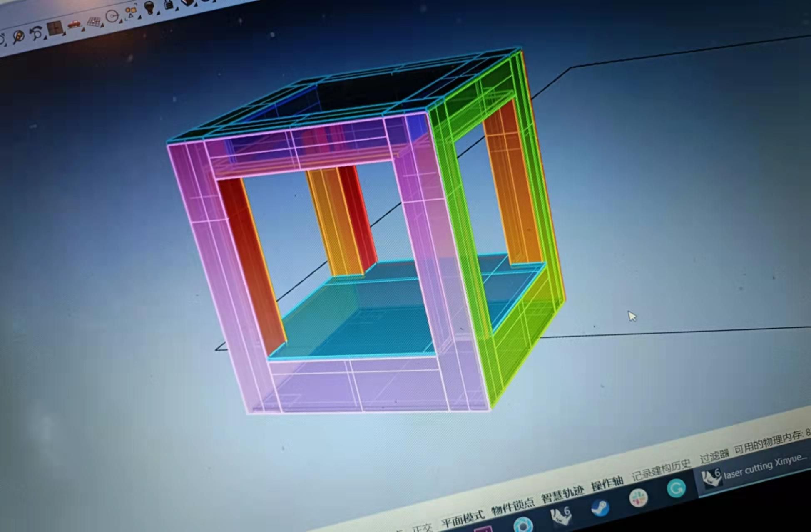Click the green Grammarly taskbar icon
This screenshot has height=532, width=811.
[676, 487]
